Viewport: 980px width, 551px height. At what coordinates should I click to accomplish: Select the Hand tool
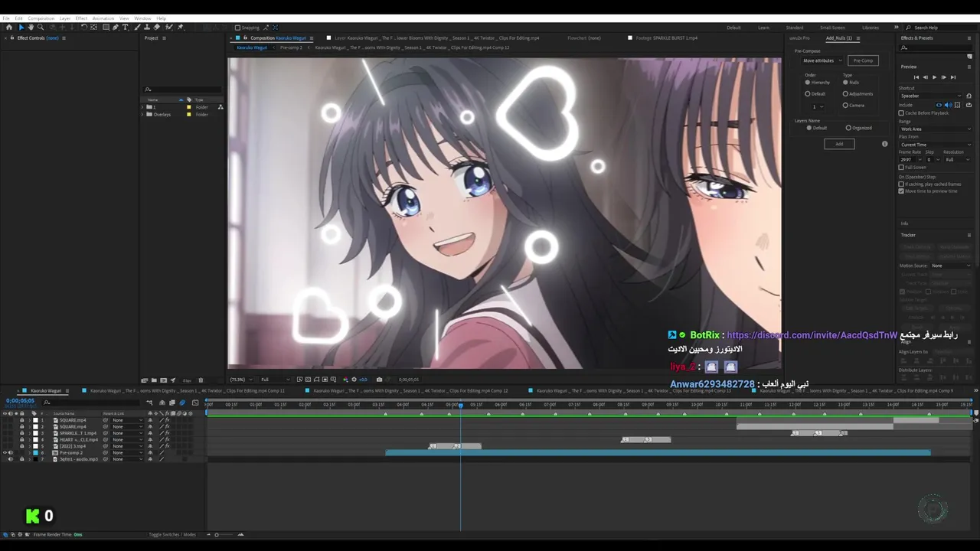[x=31, y=28]
